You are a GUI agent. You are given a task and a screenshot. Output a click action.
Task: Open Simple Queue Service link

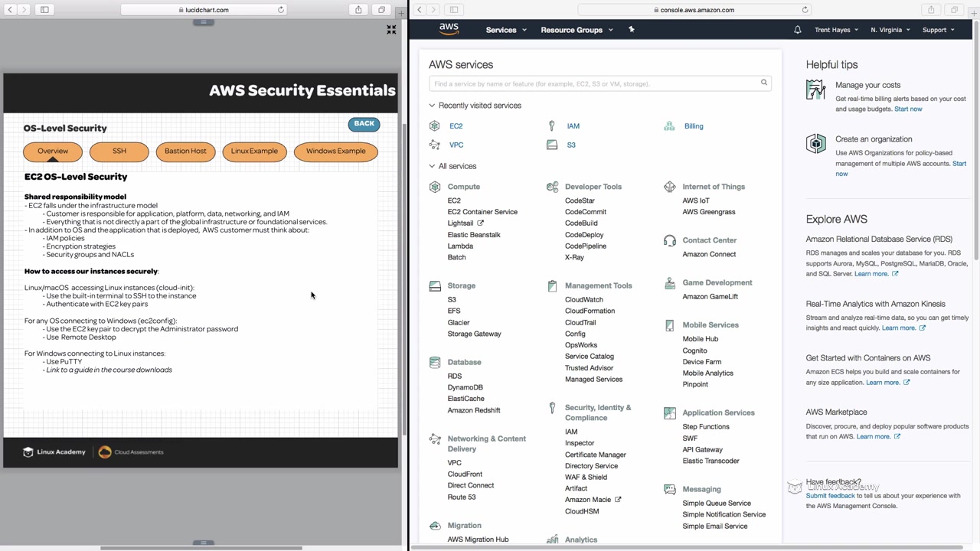tap(717, 504)
